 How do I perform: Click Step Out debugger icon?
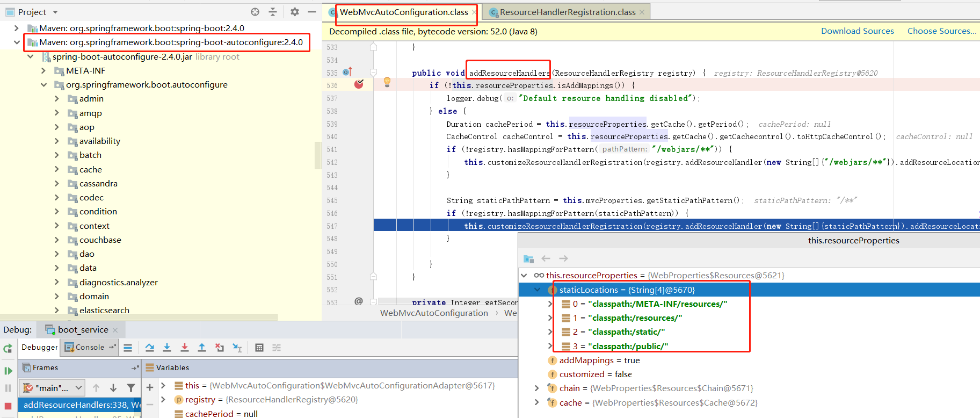[x=202, y=348]
